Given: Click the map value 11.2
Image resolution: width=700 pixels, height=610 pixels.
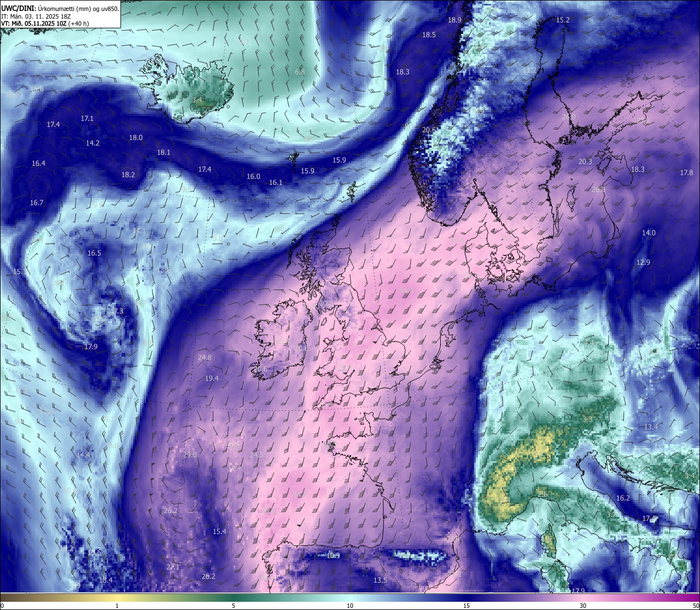Looking at the screenshot, I should (x=529, y=71).
